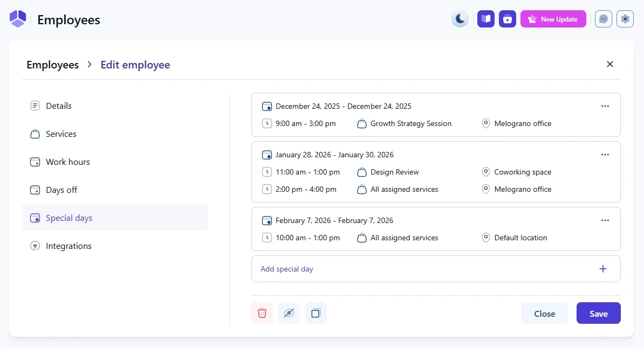Image resolution: width=644 pixels, height=348 pixels.
Task: Delete employee using the red trash icon
Action: [262, 313]
